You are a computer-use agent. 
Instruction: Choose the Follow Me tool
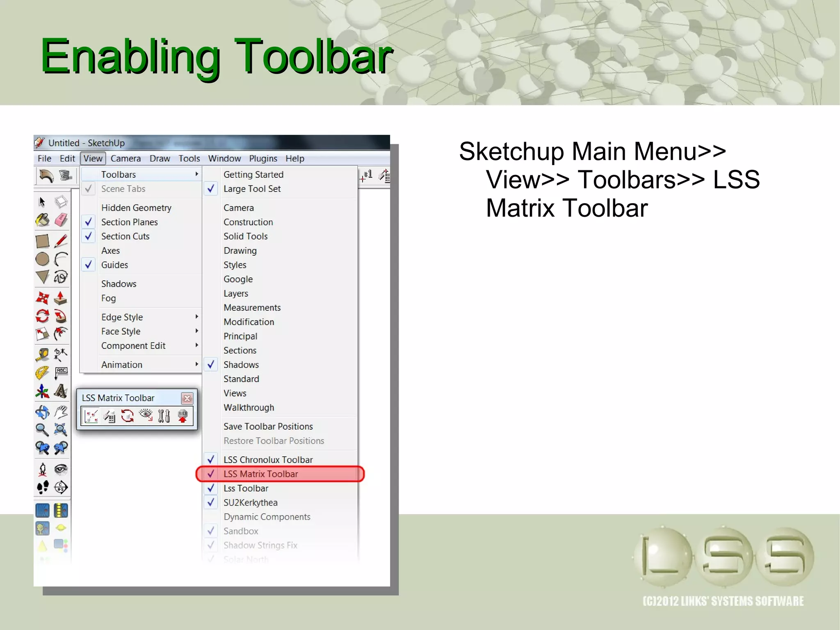(x=61, y=316)
